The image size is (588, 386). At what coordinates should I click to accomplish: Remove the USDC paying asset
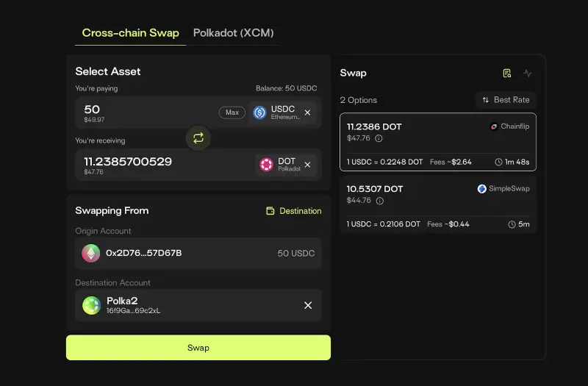tap(307, 112)
